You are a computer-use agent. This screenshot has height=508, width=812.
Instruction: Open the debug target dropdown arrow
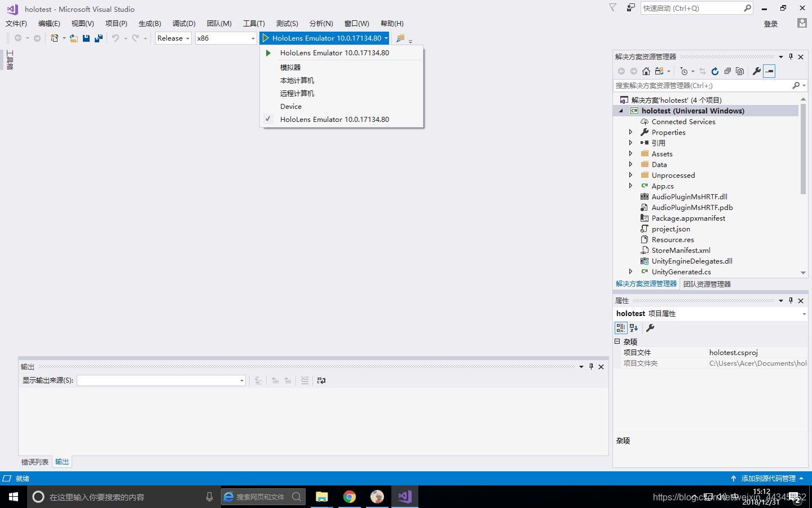(386, 38)
